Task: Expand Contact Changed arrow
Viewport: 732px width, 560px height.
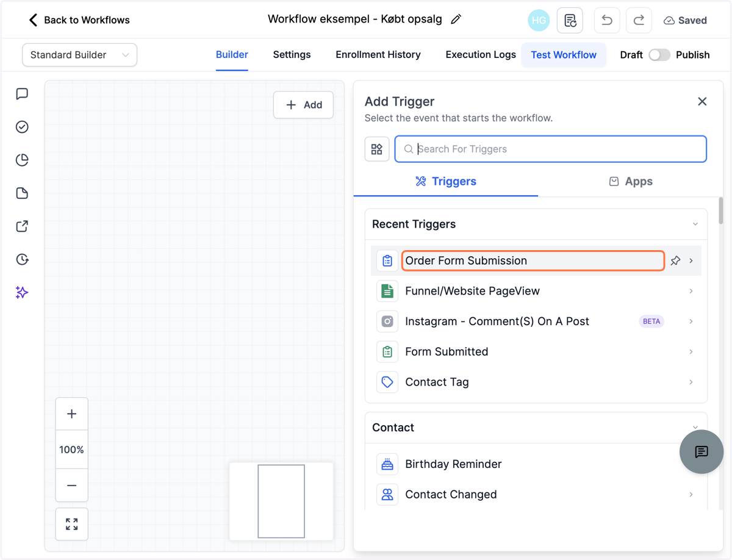Action: (691, 495)
